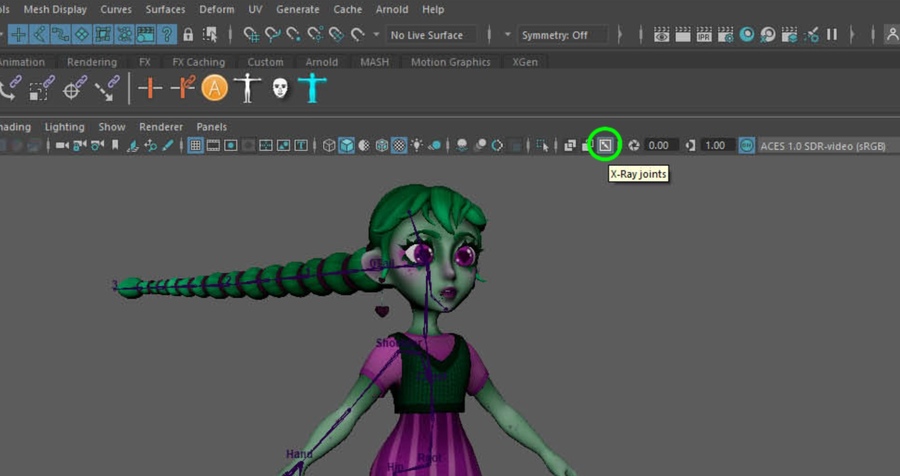Open the Mesh Display menu
This screenshot has height=476, width=900.
(55, 9)
